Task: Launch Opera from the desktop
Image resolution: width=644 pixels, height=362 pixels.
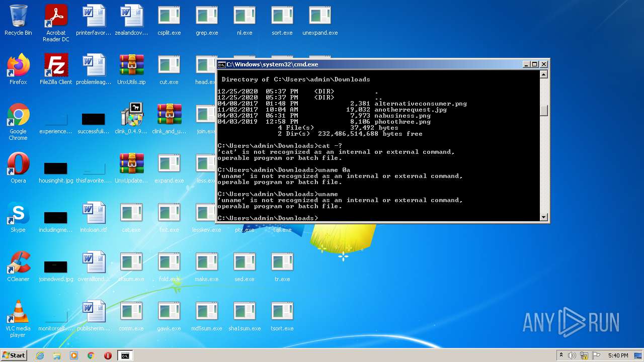Action: pyautogui.click(x=18, y=168)
